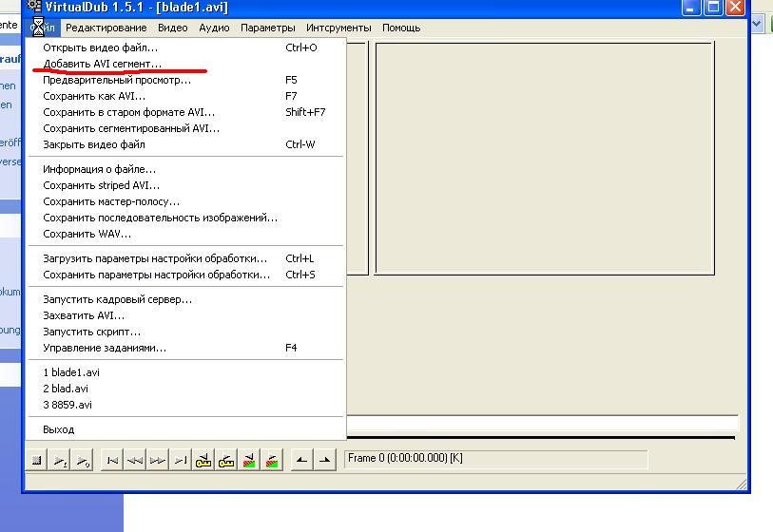Open recent file 2 blad.avi
This screenshot has height=532, width=773.
[x=185, y=389]
